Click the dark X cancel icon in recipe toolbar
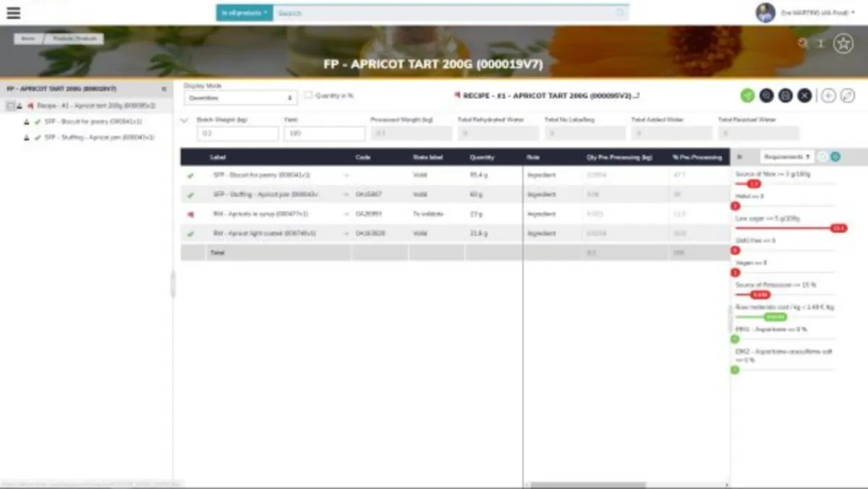 [804, 95]
